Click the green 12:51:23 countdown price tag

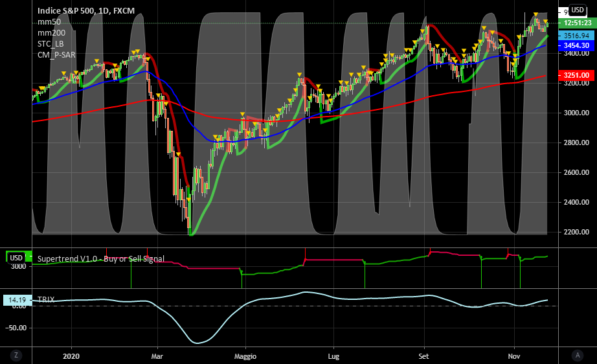point(577,23)
